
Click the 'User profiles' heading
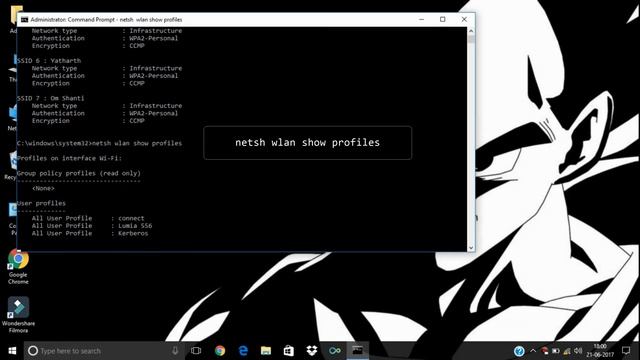click(41, 203)
